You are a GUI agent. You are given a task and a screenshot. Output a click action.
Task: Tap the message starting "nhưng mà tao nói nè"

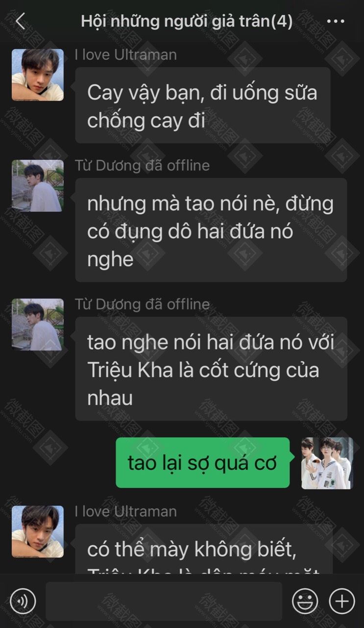[211, 230]
